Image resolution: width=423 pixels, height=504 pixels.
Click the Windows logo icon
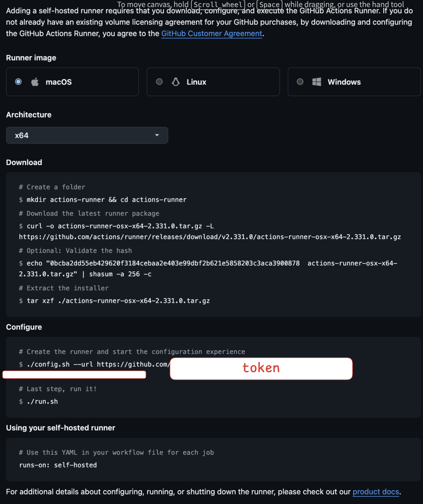[317, 82]
